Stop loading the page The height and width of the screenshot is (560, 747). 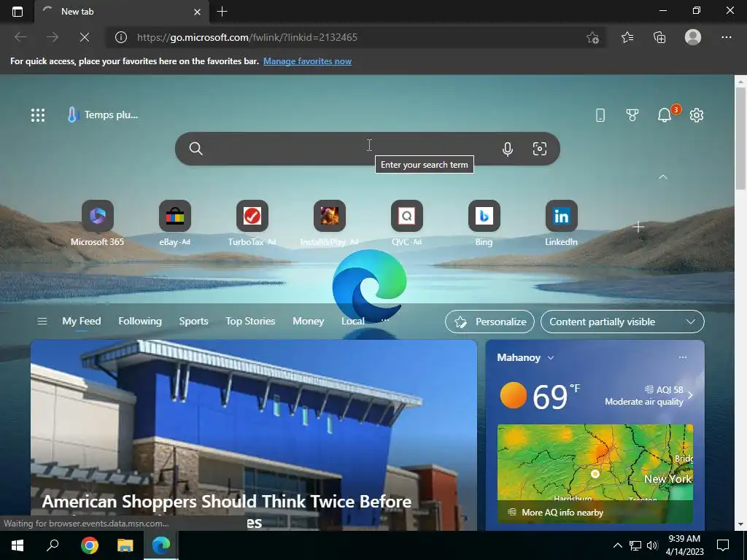pyautogui.click(x=85, y=37)
